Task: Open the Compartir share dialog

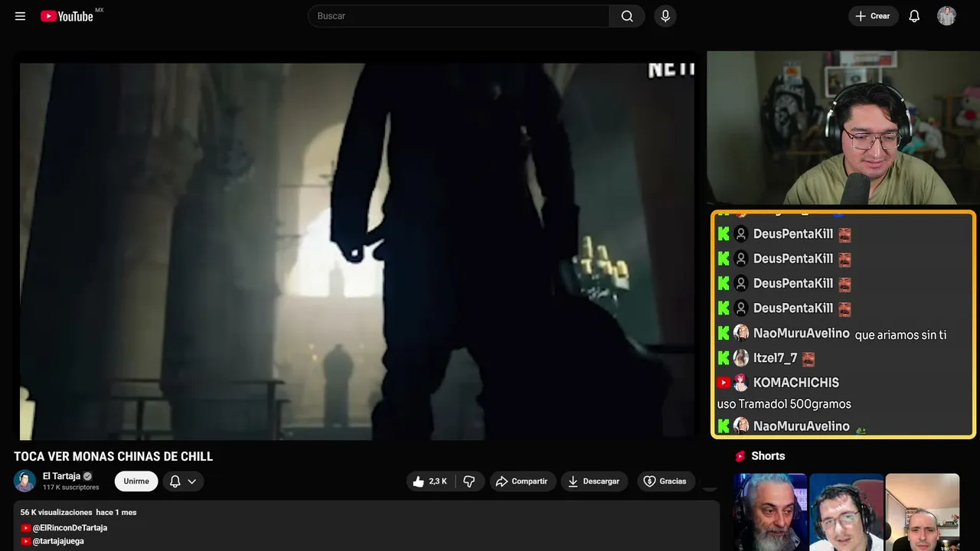Action: (523, 481)
